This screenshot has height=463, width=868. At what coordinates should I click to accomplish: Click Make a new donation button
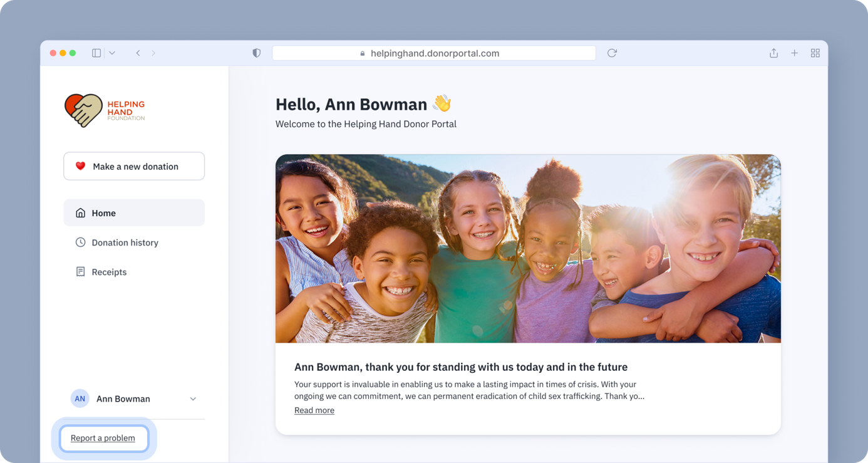(x=133, y=166)
